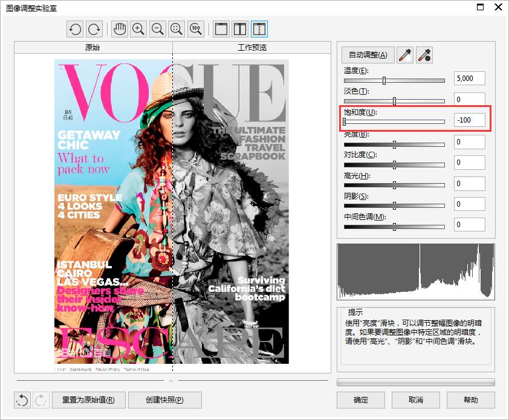The height and width of the screenshot is (420, 509).
Task: Switch to before and after split preview icon
Action: (259, 29)
